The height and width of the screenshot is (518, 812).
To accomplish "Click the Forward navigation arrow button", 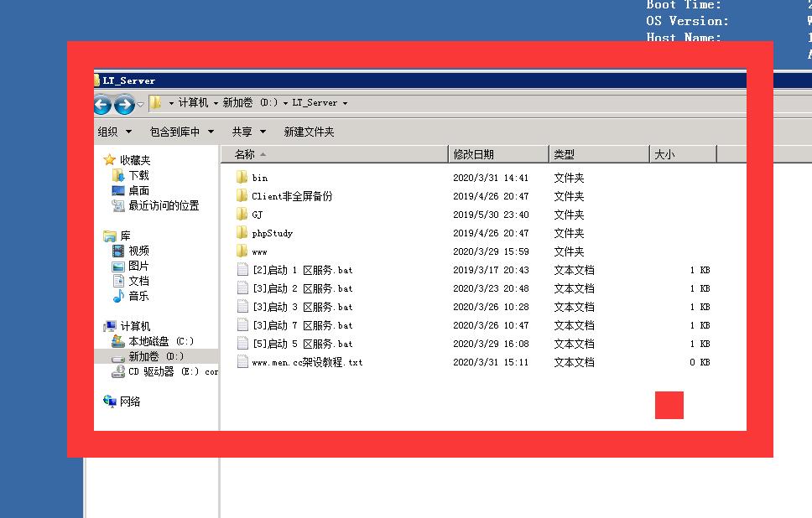I will click(124, 105).
